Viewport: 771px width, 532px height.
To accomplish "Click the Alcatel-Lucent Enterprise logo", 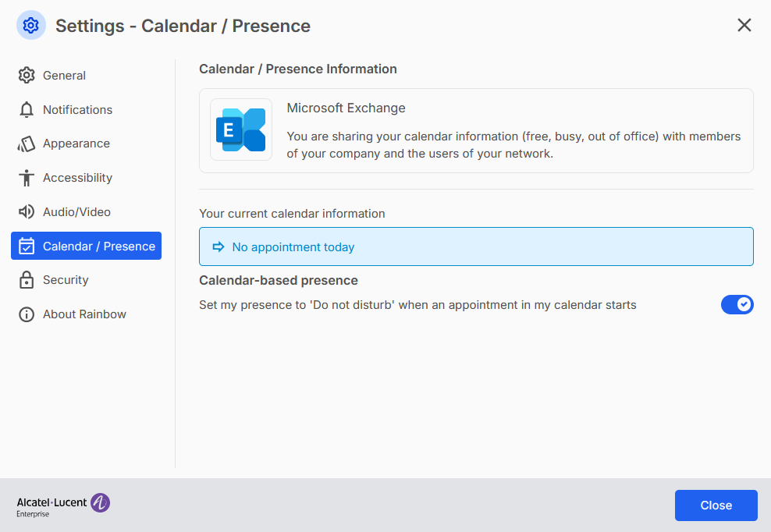I will pyautogui.click(x=63, y=505).
